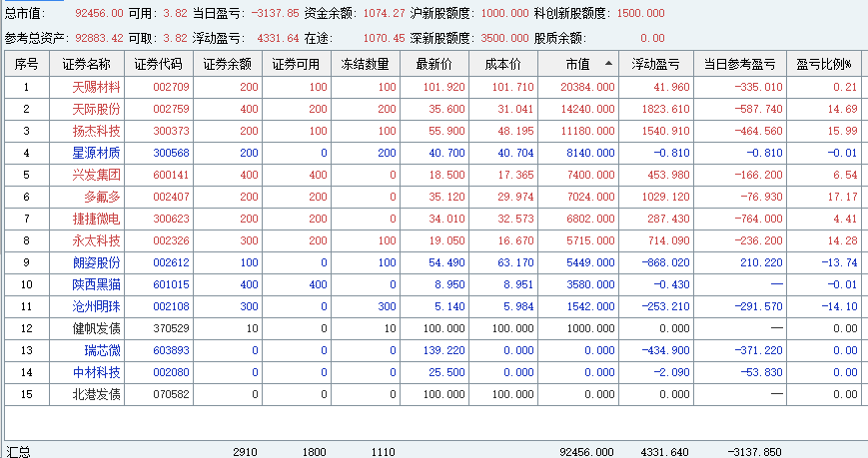Click stock code 002108
Image resolution: width=868 pixels, height=458 pixels.
pyautogui.click(x=171, y=306)
